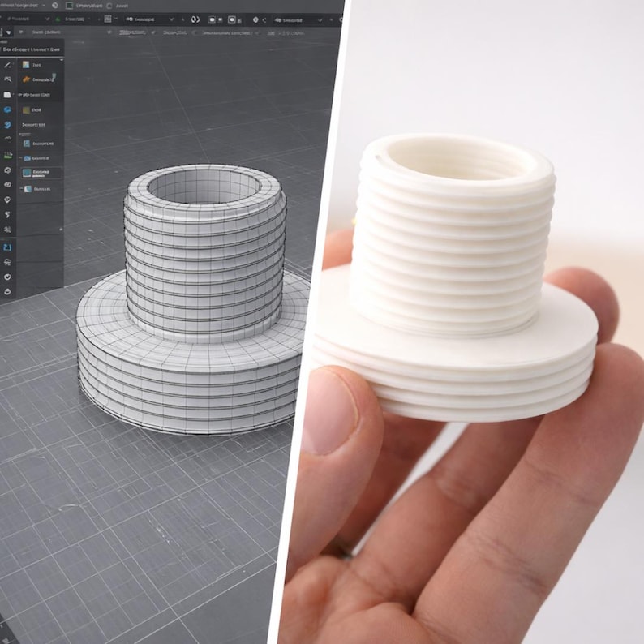Click the location pin icon in left sidebar
The height and width of the screenshot is (644, 644).
pyautogui.click(x=7, y=200)
